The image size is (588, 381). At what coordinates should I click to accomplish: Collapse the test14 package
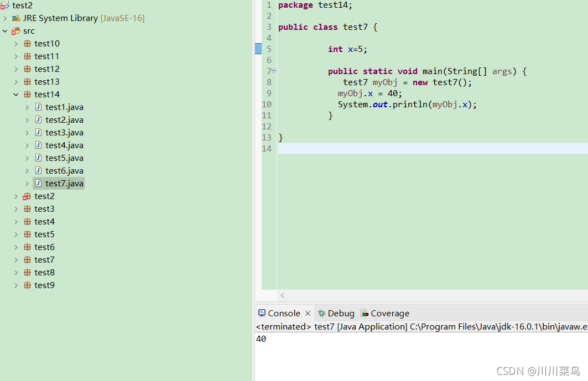15,95
